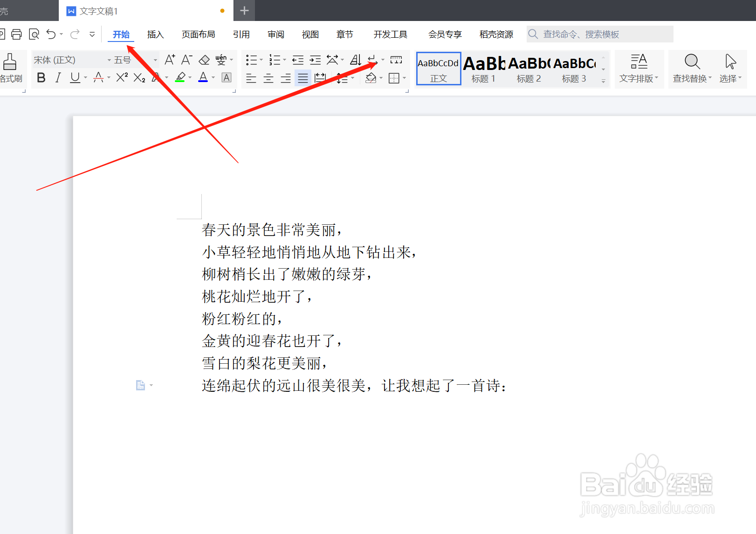Select the Select (选择) arrow tool
The width and height of the screenshot is (756, 534).
(730, 69)
